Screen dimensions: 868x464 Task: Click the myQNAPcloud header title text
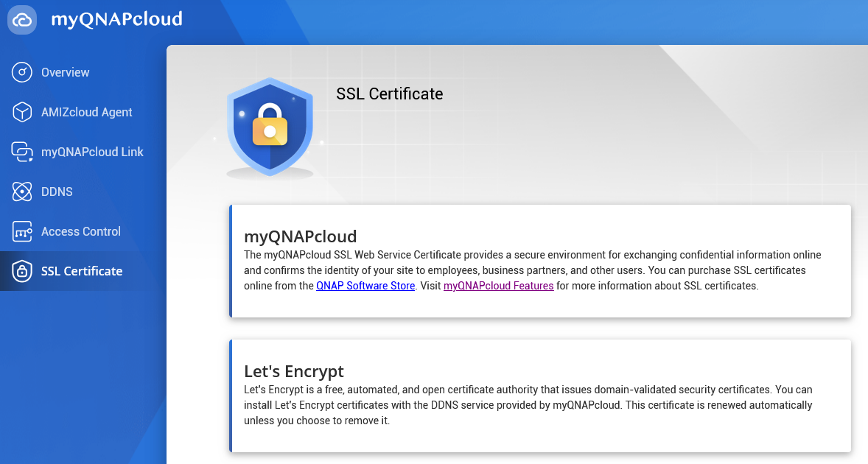[x=116, y=19]
